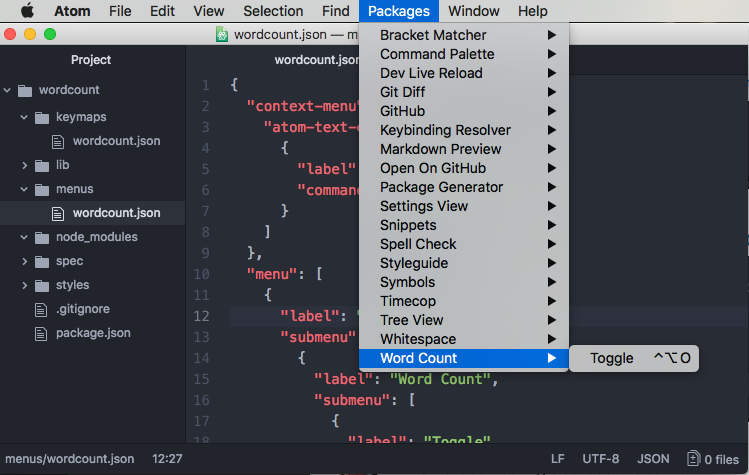Click cursor position 12:27 indicator
This screenshot has width=749, height=475.
point(167,459)
